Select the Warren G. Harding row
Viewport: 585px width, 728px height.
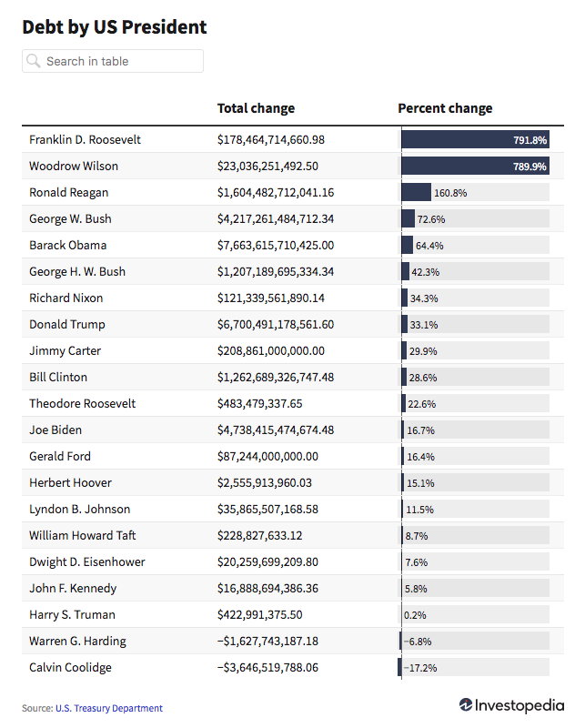(x=77, y=642)
